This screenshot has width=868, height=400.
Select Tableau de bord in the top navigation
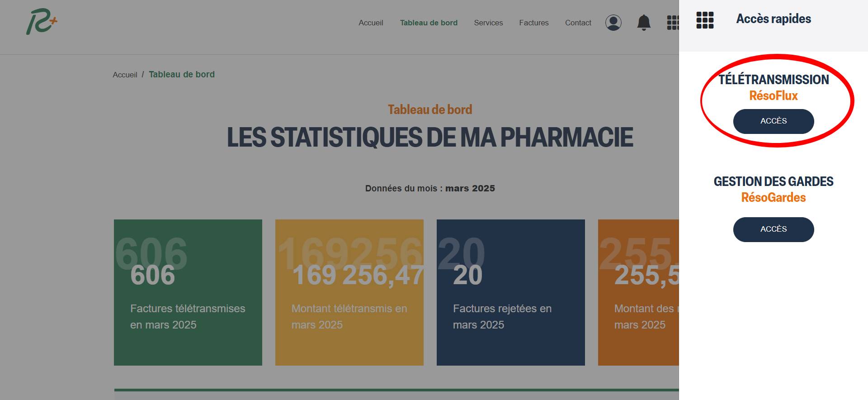point(429,23)
